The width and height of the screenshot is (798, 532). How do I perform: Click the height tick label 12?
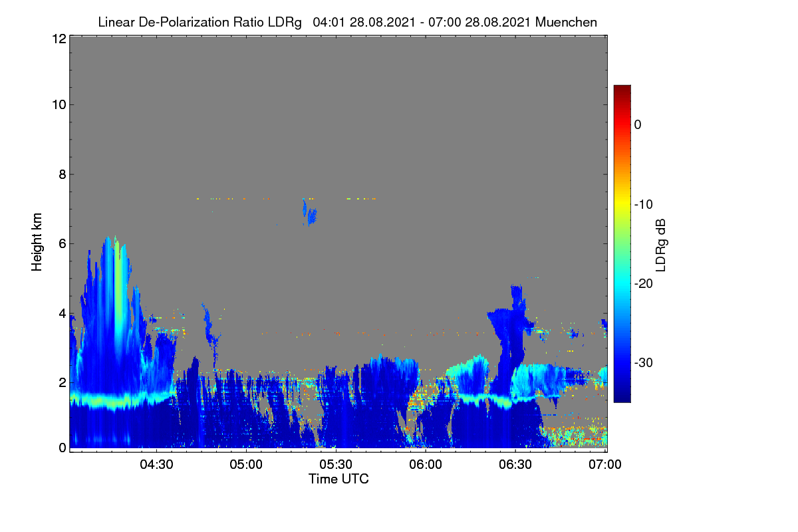(x=59, y=39)
